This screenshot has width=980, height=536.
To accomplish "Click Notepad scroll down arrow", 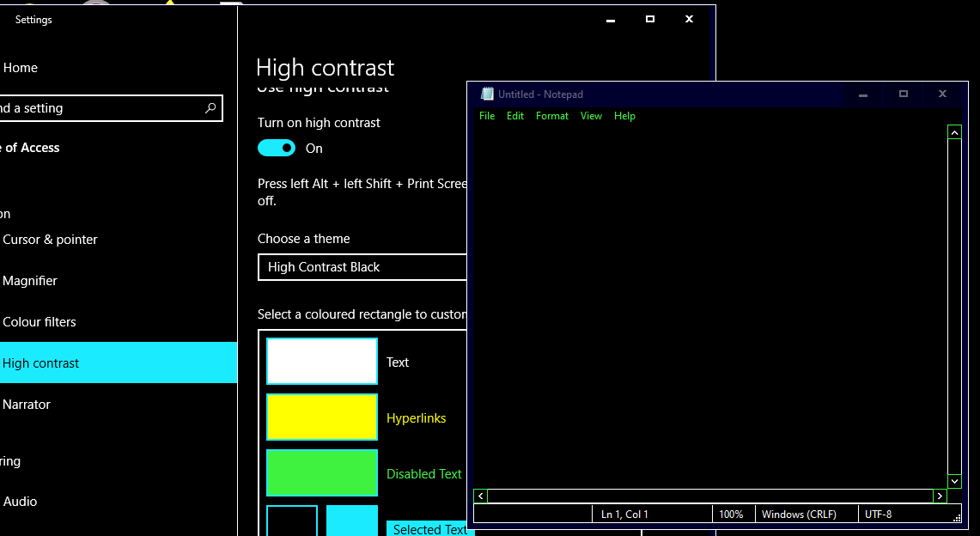I will [954, 481].
